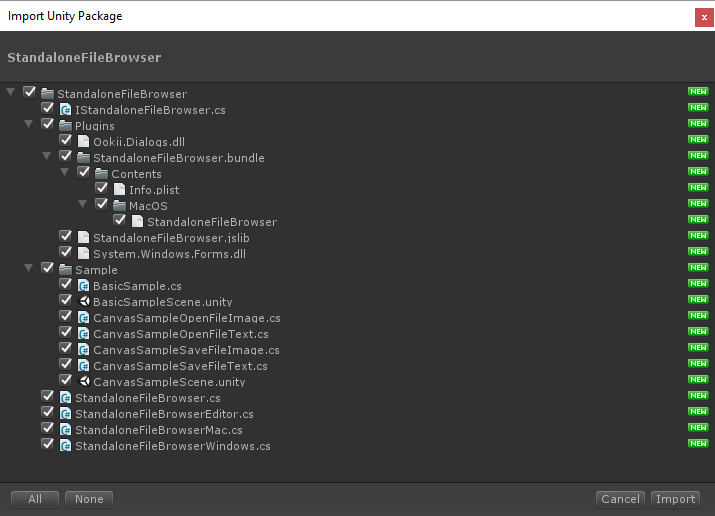Click the script icon beside StandaloneFileBrowserMac.cs
715x516 pixels.
tap(66, 430)
